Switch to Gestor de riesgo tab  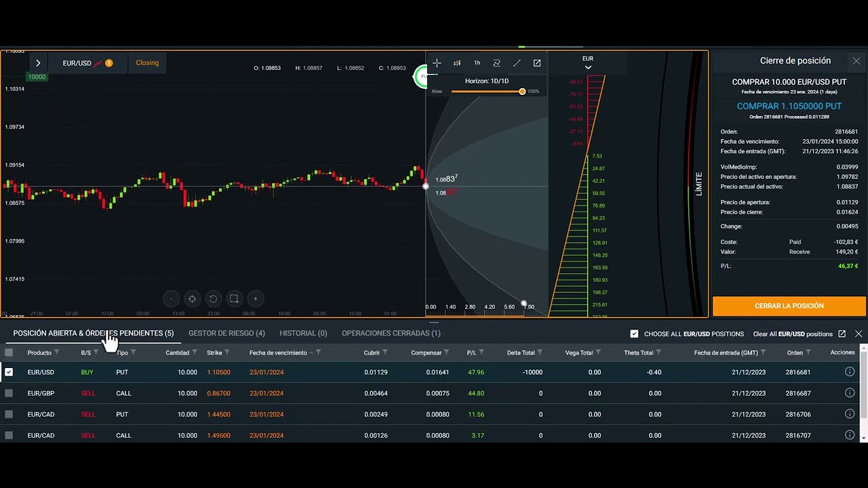click(226, 333)
